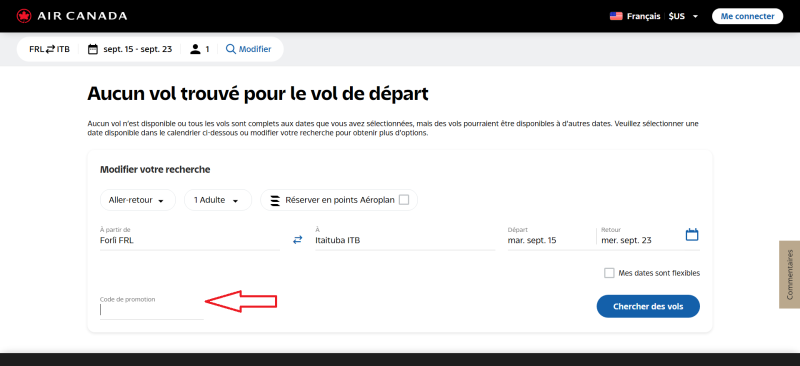Open the language and currency $US dropdown
The image size is (800, 366).
coord(684,16)
